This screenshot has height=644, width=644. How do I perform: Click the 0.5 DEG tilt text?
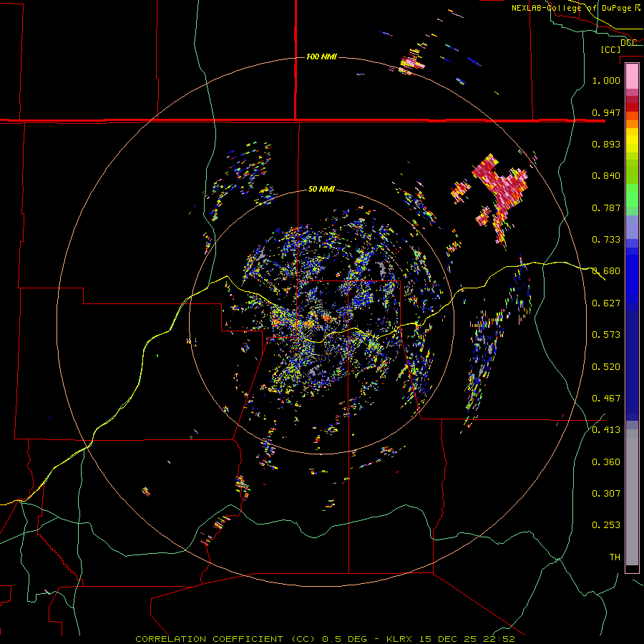pyautogui.click(x=344, y=639)
